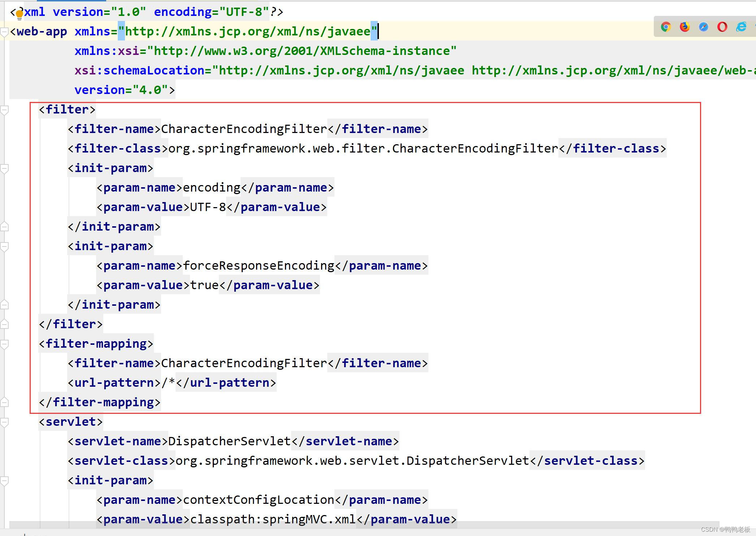Collapse the web-app root element fold

(4, 32)
